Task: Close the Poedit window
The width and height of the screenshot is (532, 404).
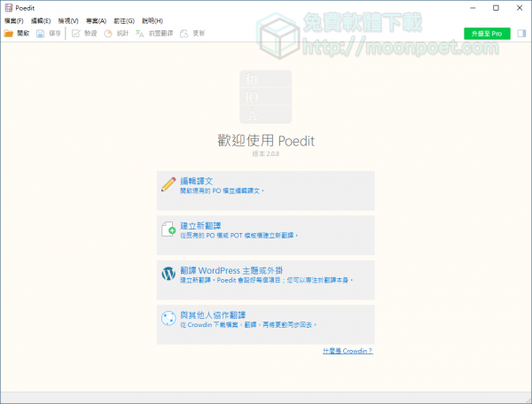Action: tap(520, 8)
